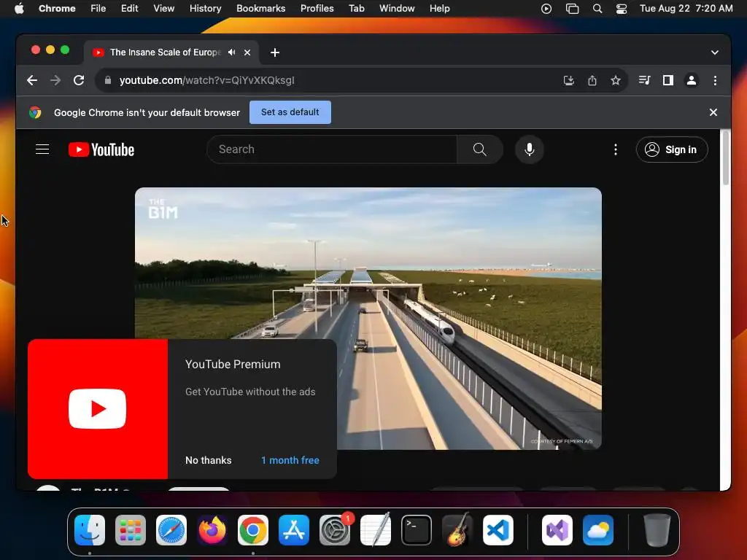Share this page using share icon

tap(592, 80)
